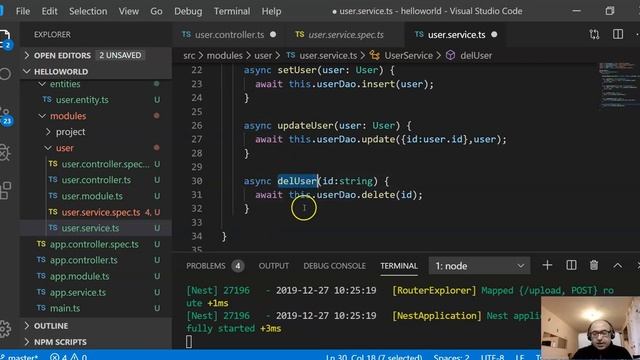640x360 pixels.
Task: Open the terminal selector 1: node dropdown
Action: click(480, 266)
